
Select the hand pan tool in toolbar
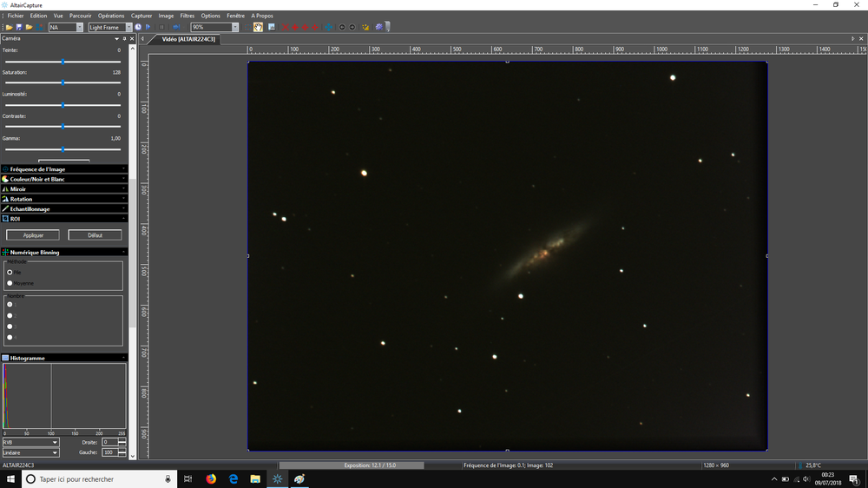tap(258, 27)
